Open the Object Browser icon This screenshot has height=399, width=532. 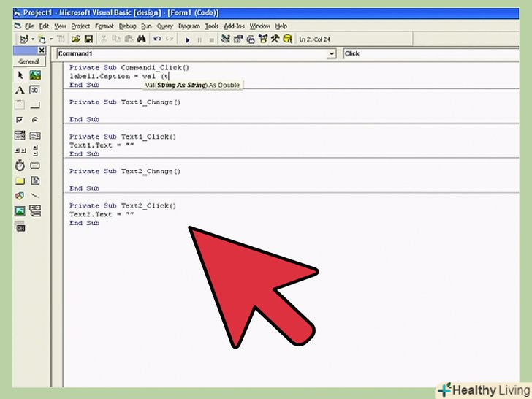262,39
